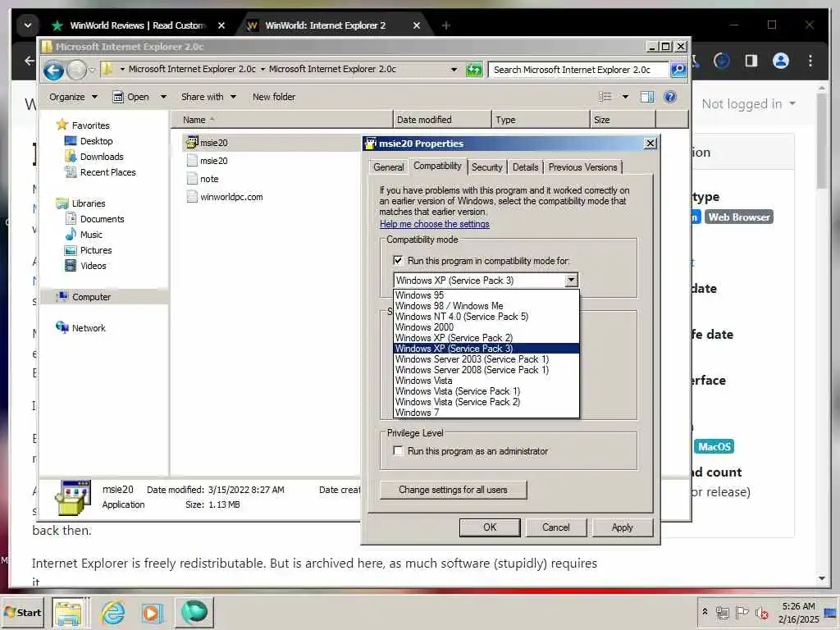Click the Web Browser tag on webpage
Viewport: 840px width, 630px height.
[x=739, y=217]
